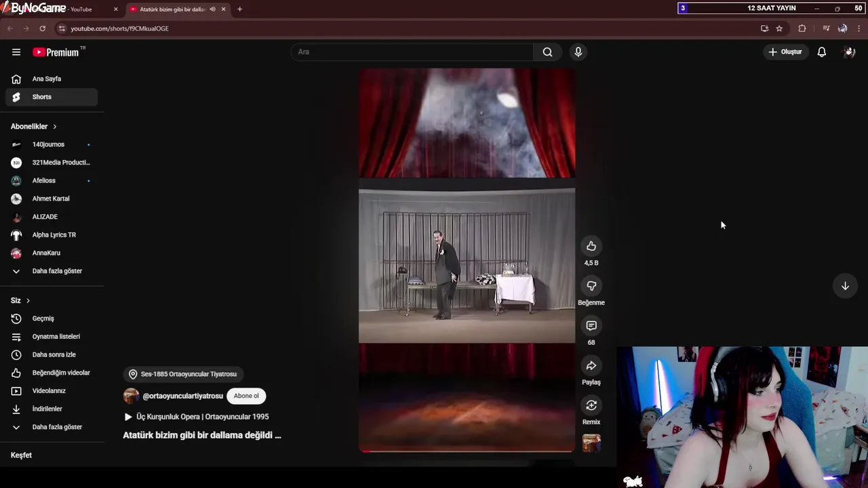This screenshot has height=488, width=868.
Task: Expand Siz list via lower Daha fazla göster
Action: click(52, 427)
